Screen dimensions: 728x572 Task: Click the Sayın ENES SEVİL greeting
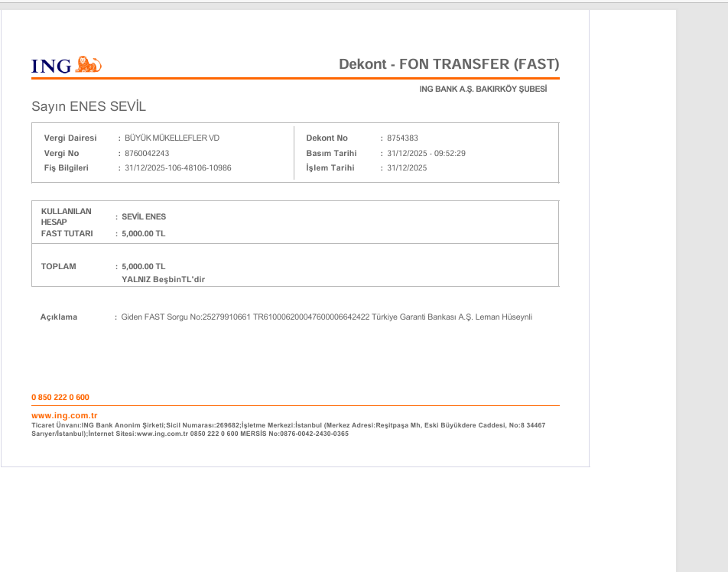(89, 106)
